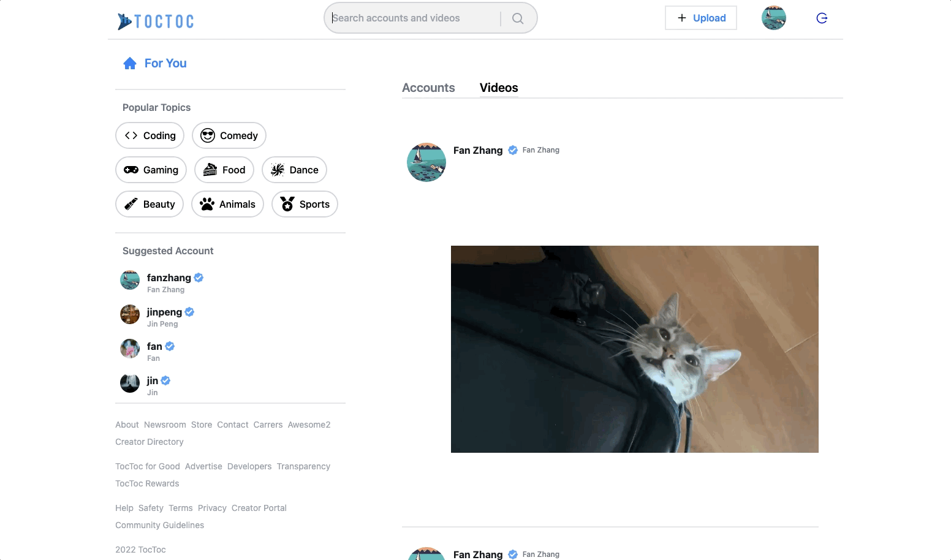The image size is (951, 560).
Task: Click the search accounts input field
Action: (x=411, y=18)
